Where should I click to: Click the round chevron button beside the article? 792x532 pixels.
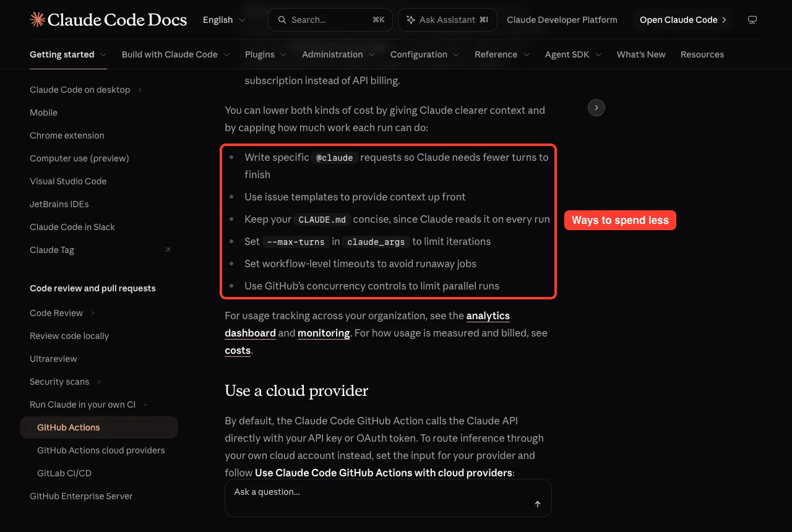pyautogui.click(x=596, y=108)
